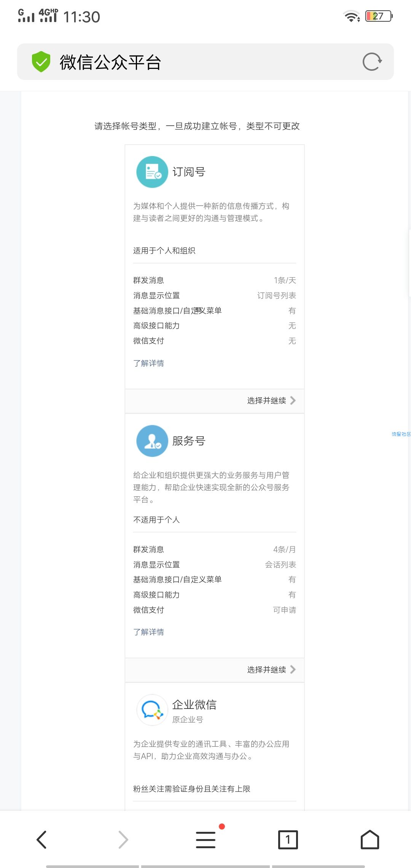Tap the 4G HD signal indicator
The width and height of the screenshot is (411, 868).
pos(49,15)
